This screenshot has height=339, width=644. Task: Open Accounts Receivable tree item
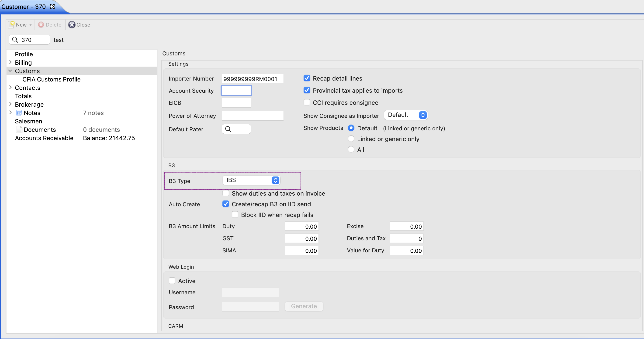click(44, 138)
